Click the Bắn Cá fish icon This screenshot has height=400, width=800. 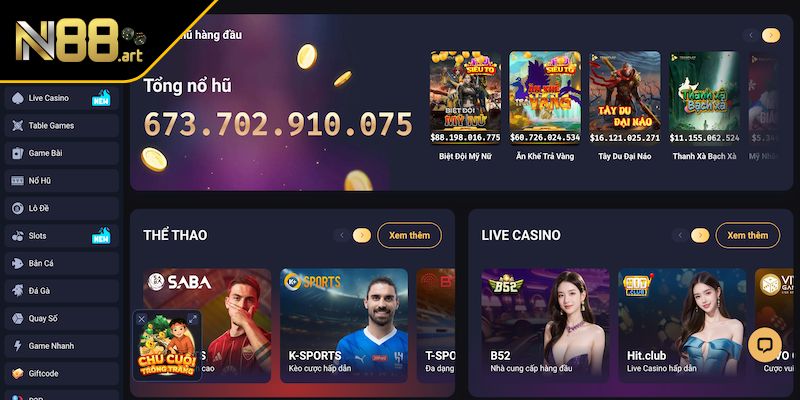click(x=18, y=263)
